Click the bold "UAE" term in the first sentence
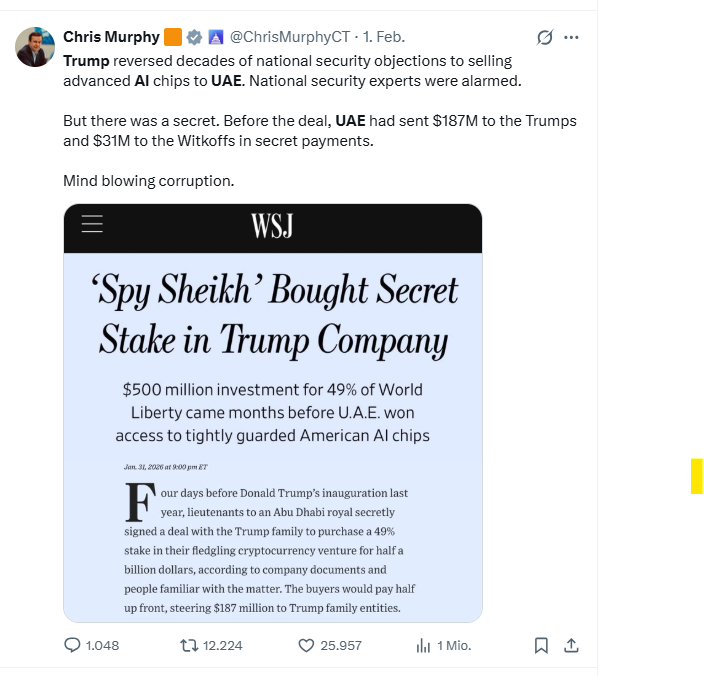 coord(224,80)
